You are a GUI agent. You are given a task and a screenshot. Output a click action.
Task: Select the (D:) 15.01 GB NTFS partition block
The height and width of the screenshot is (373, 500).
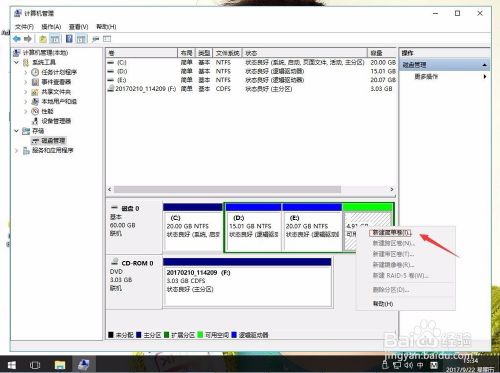click(x=253, y=227)
